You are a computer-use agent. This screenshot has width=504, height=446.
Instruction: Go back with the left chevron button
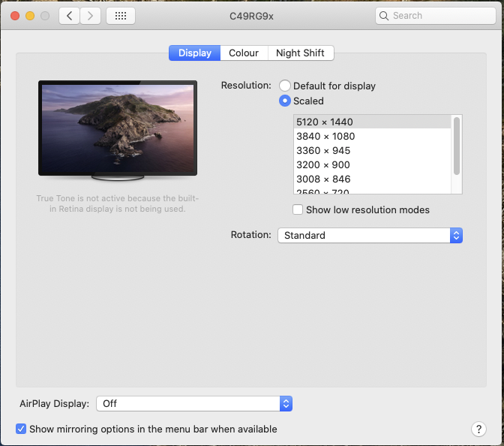click(69, 16)
